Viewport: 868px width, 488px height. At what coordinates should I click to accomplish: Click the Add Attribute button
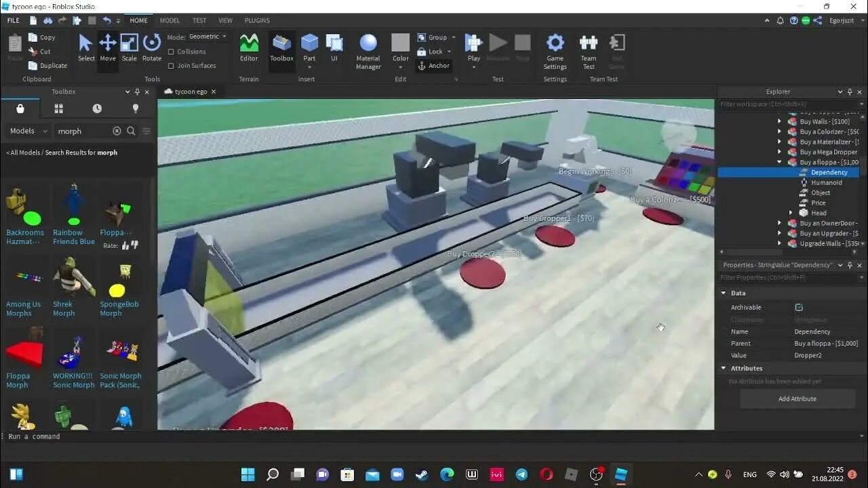tap(797, 399)
